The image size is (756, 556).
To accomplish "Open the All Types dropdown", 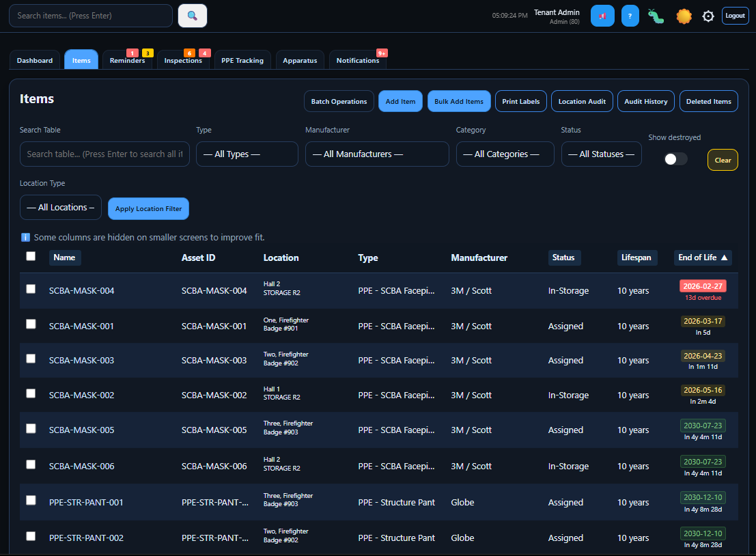I will click(247, 154).
